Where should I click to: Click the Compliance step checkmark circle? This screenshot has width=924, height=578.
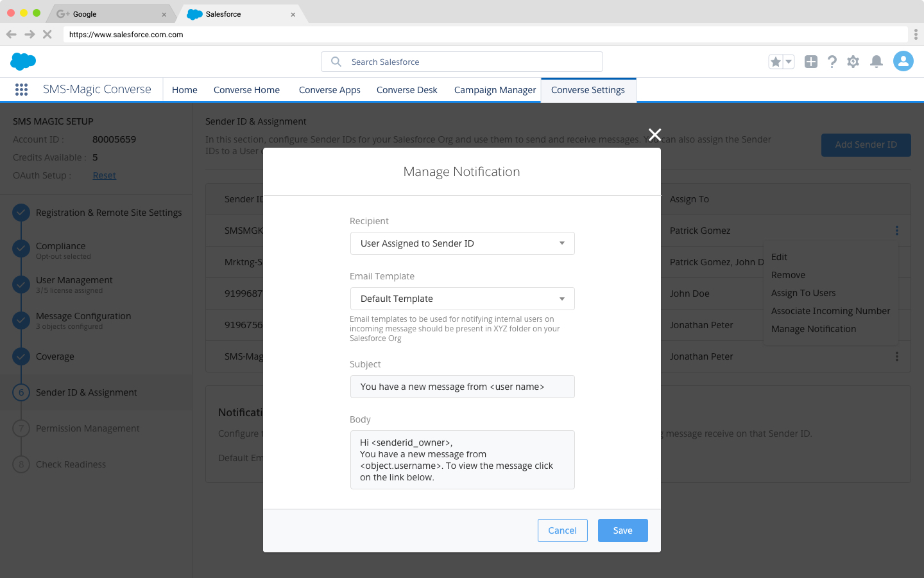[x=21, y=249]
